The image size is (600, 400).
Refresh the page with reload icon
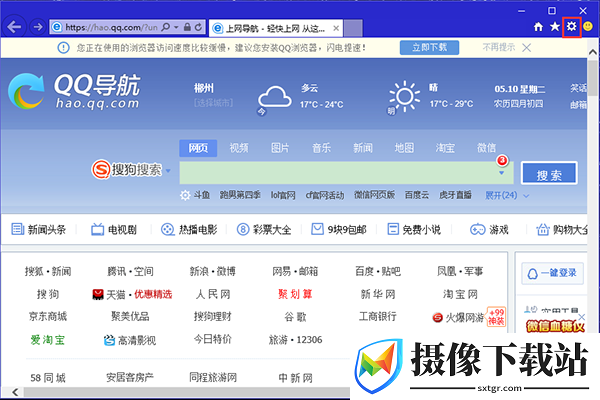click(x=198, y=27)
